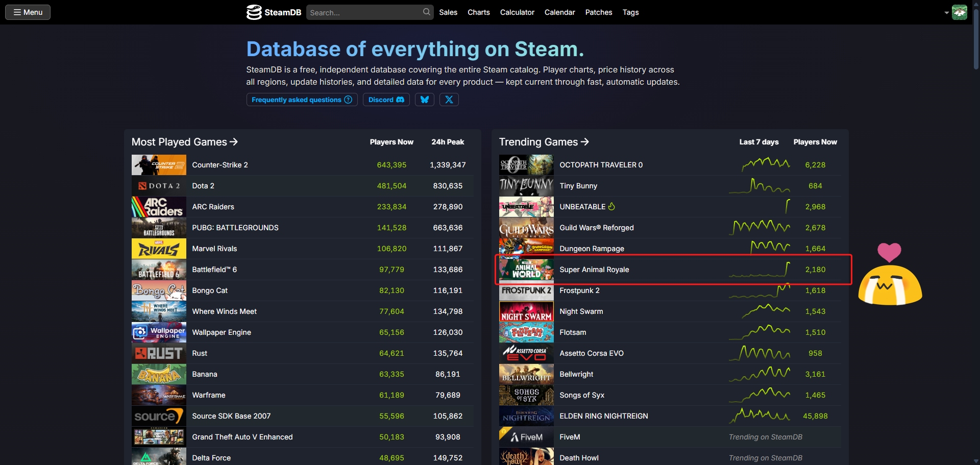This screenshot has width=980, height=465.
Task: Click the SteamDB logo icon
Action: pyautogui.click(x=254, y=12)
